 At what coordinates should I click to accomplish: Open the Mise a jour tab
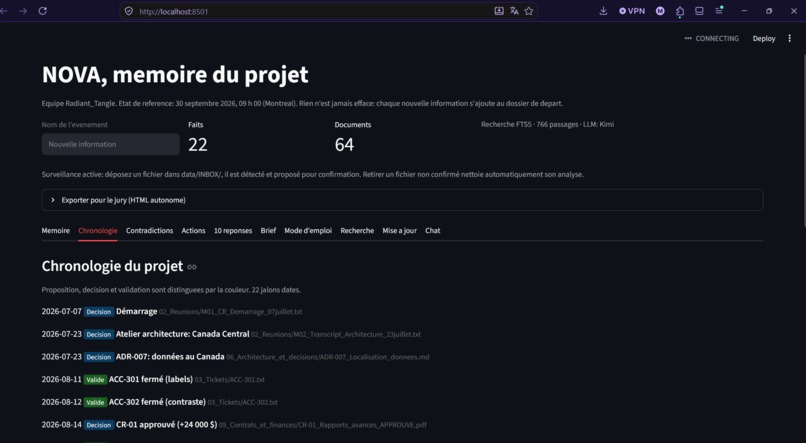399,231
